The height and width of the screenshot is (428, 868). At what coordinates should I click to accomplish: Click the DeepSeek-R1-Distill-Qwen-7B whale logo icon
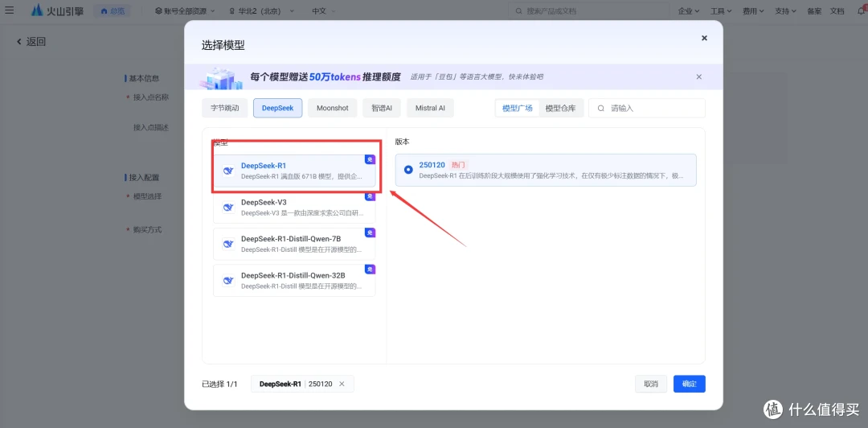(x=228, y=244)
